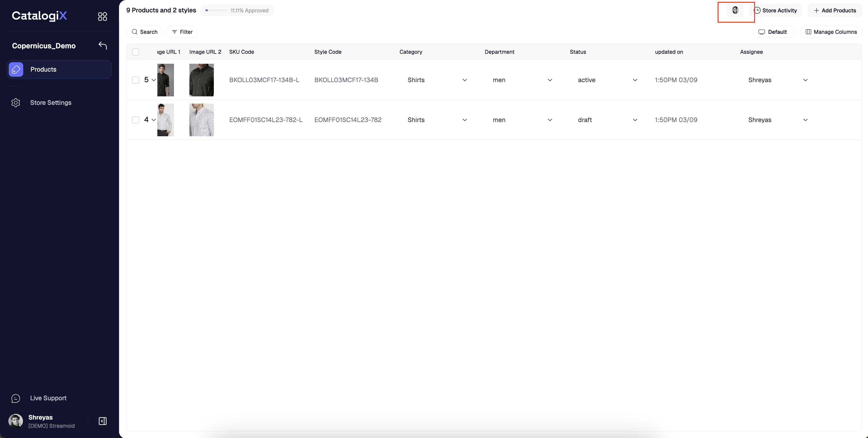Image resolution: width=868 pixels, height=438 pixels.
Task: Open the Filter options
Action: point(182,32)
